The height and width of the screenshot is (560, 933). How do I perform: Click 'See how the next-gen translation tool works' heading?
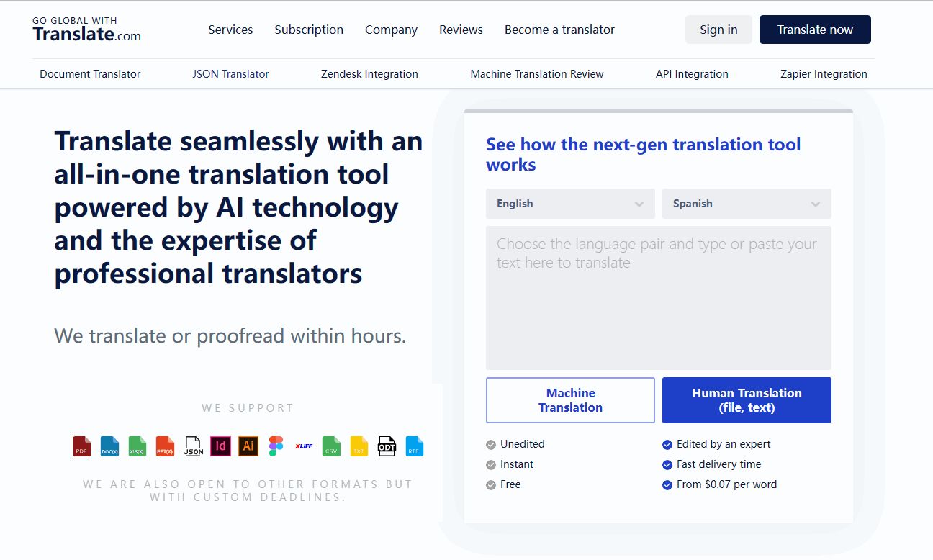tap(644, 154)
